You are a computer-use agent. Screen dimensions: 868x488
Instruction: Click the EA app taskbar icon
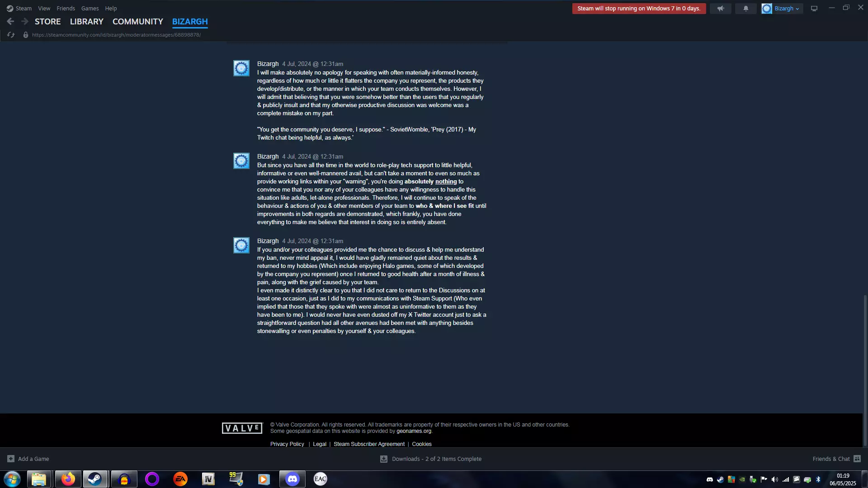180,479
